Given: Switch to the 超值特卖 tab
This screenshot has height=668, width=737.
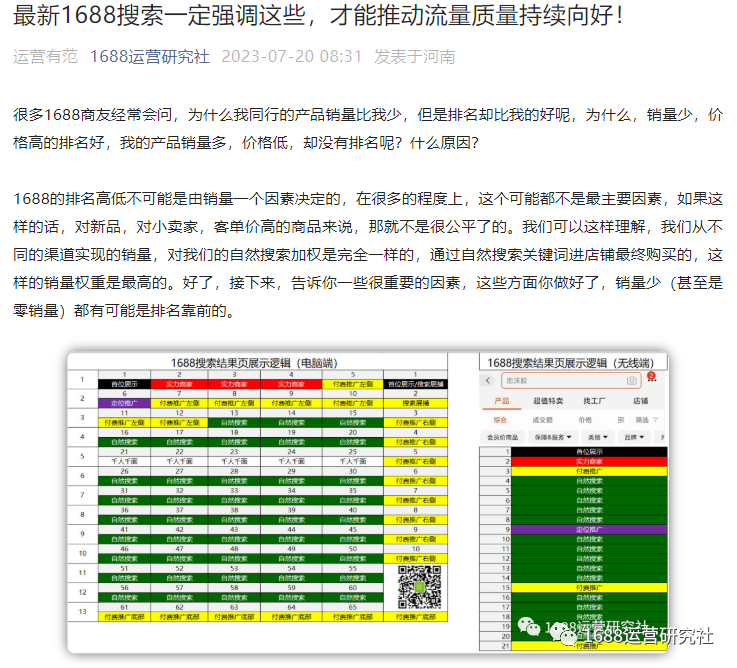Looking at the screenshot, I should pyautogui.click(x=548, y=401).
